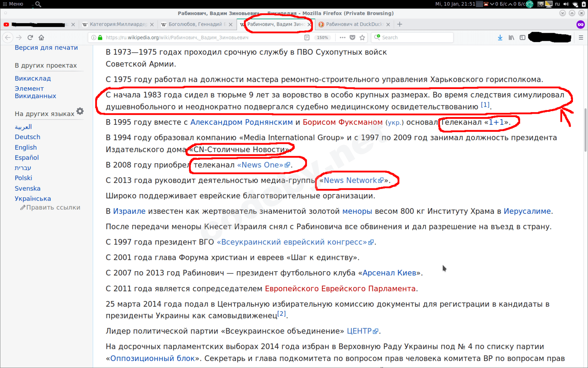588x368 pixels.
Task: Click the "News Network" article link
Action: [350, 180]
